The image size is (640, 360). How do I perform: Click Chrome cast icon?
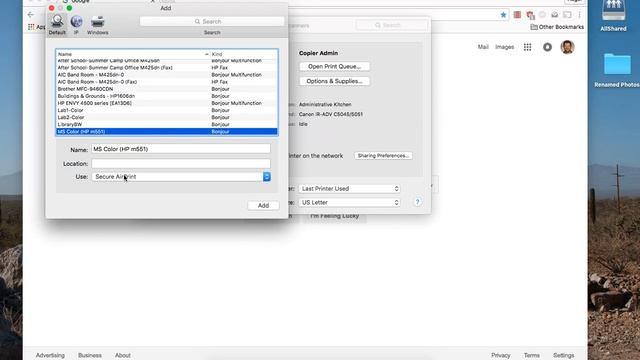tap(567, 15)
